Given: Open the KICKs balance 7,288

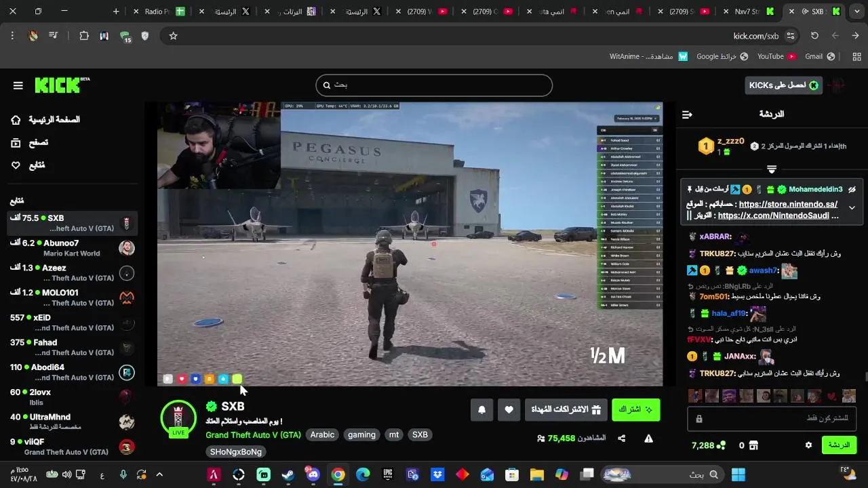Looking at the screenshot, I should pos(708,445).
